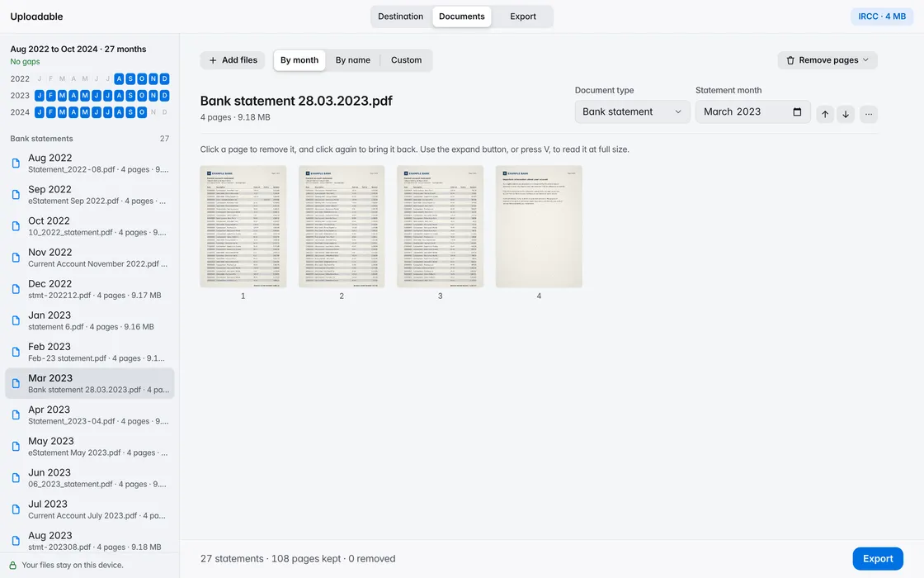Screen dimensions: 924x578
Task: Click file icon beside Jun 2023
Action: [x=16, y=478]
